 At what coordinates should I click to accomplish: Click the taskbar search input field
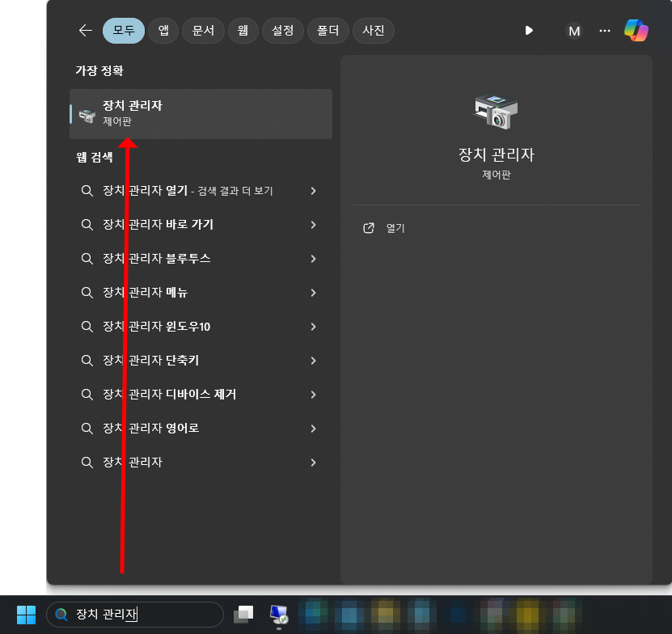tap(133, 615)
